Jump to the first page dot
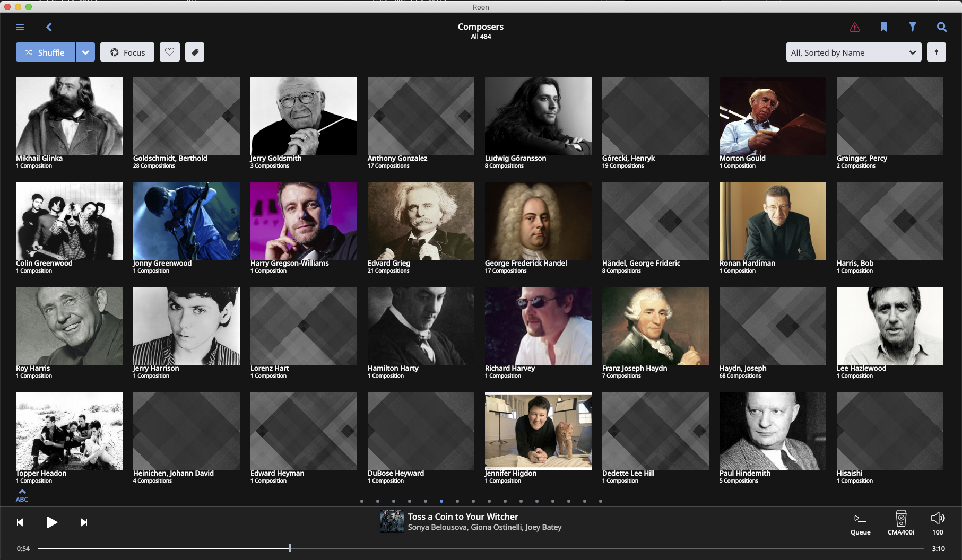 point(362,501)
